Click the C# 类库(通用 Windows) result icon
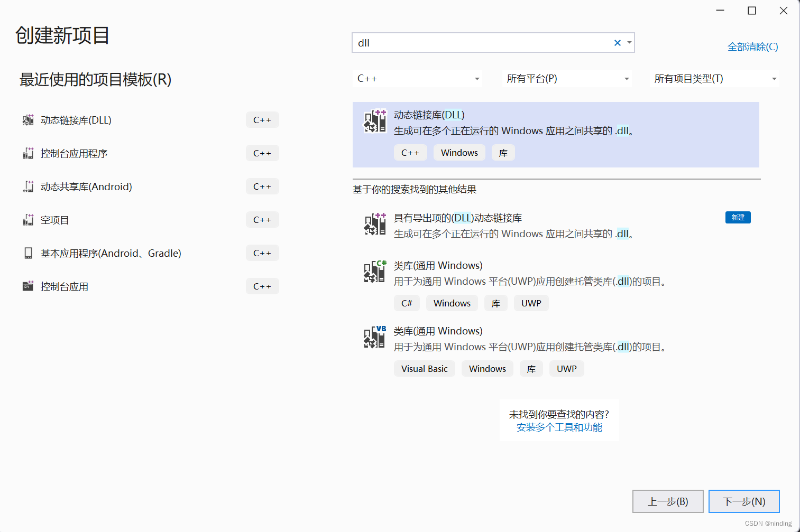Image resolution: width=800 pixels, height=532 pixels. (x=374, y=272)
